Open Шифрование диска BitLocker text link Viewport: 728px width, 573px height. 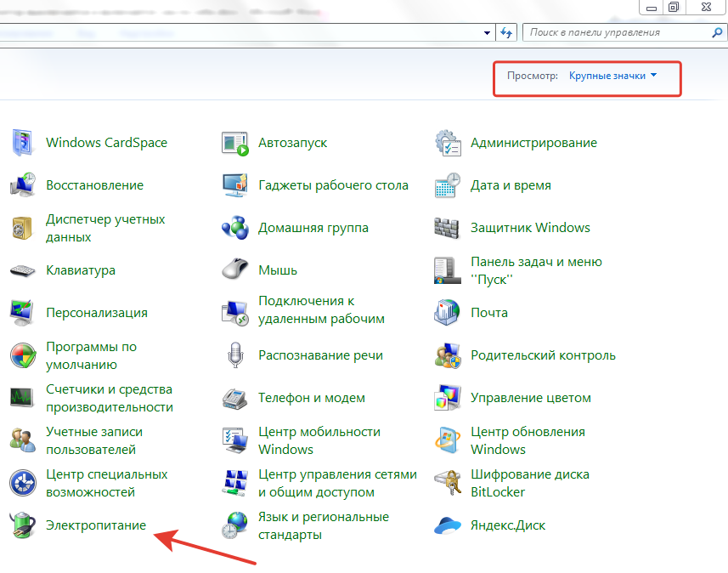[530, 483]
